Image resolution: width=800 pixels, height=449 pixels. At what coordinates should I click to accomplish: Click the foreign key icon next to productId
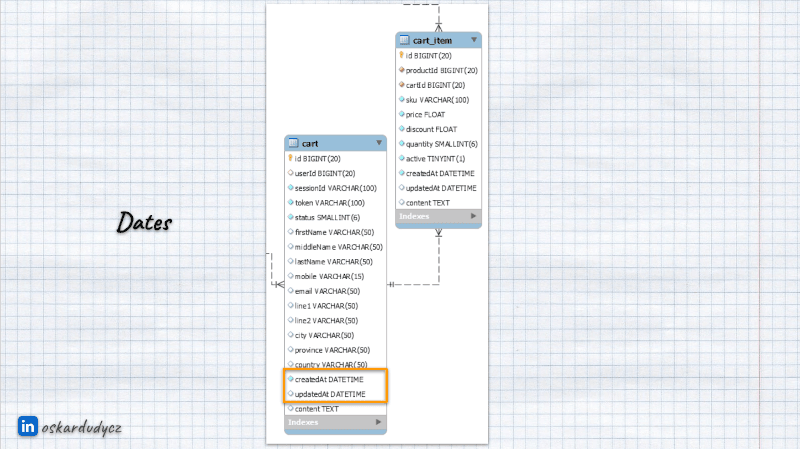tap(402, 70)
